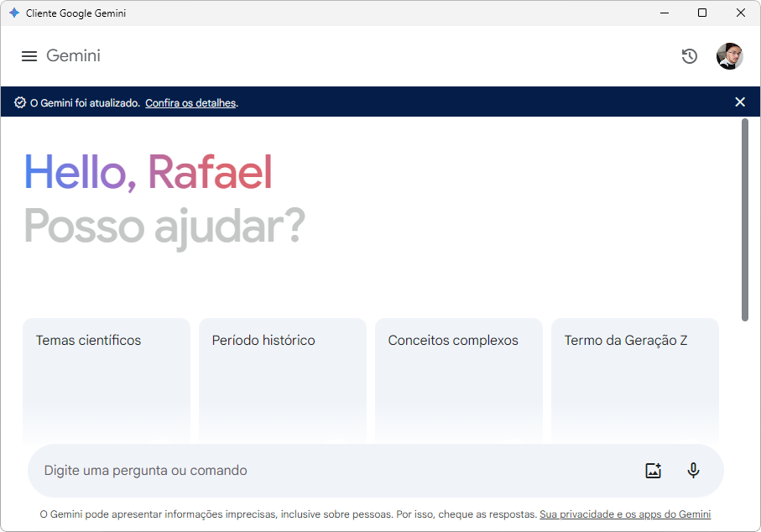
Task: Open recent activity history icon
Action: 689,56
